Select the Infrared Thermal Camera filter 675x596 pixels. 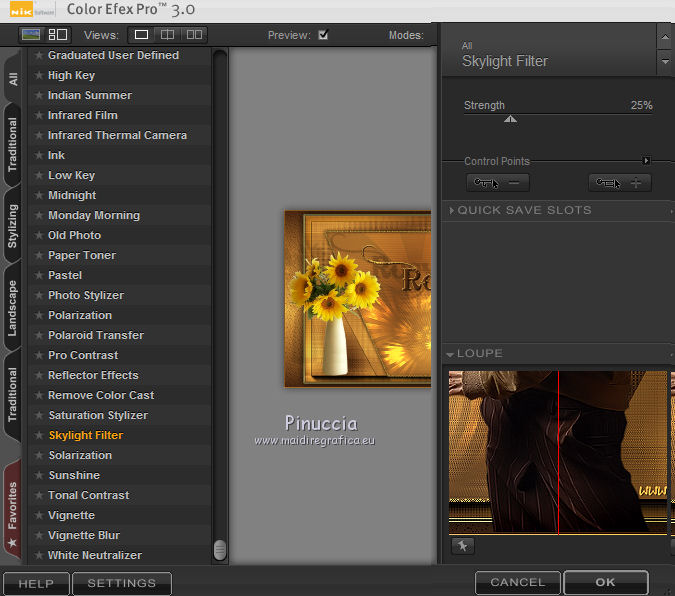[x=117, y=135]
